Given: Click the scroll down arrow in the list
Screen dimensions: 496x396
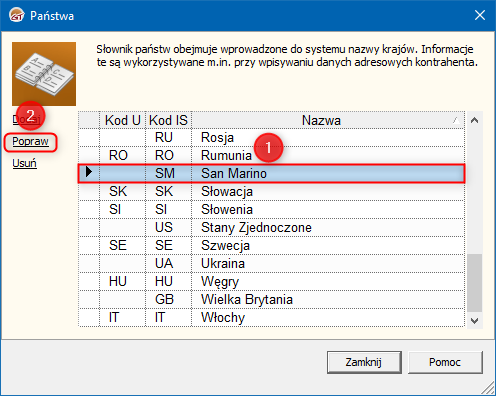Looking at the screenshot, I should (475, 321).
